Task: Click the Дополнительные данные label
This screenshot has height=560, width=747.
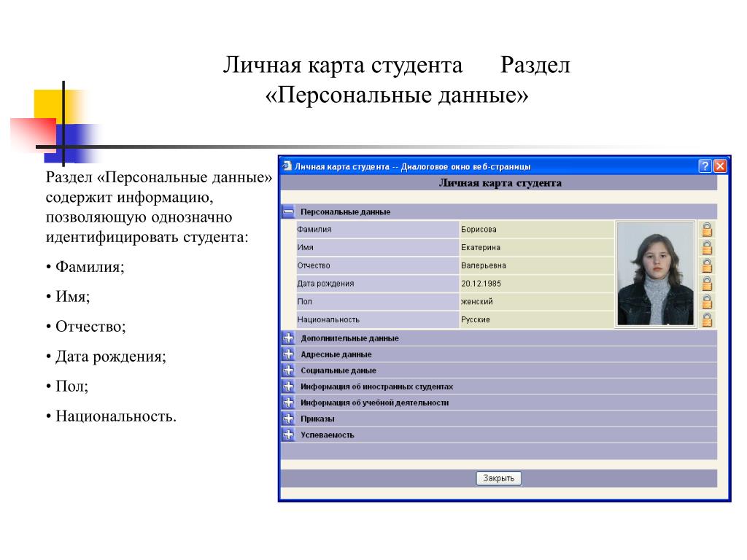Action: [349, 338]
